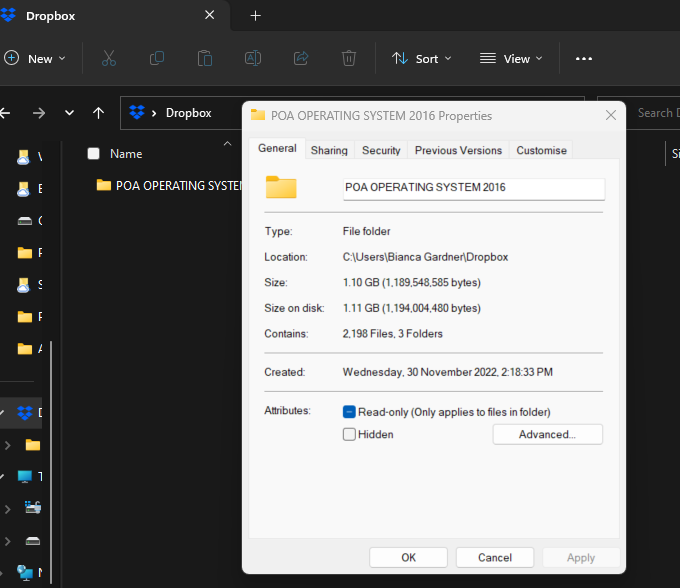Click the Delete trash bin icon
The width and height of the screenshot is (680, 588).
(x=349, y=58)
